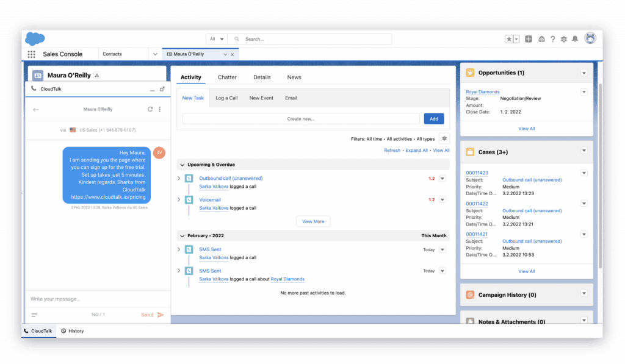The image size is (625, 364).
Task: Switch to the Details tab
Action: point(262,77)
